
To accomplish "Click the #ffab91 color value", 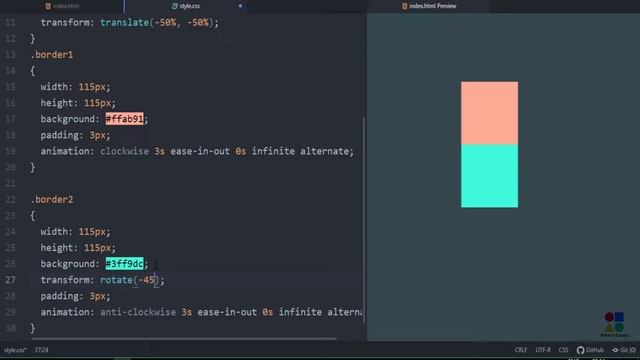I will (x=124, y=119).
